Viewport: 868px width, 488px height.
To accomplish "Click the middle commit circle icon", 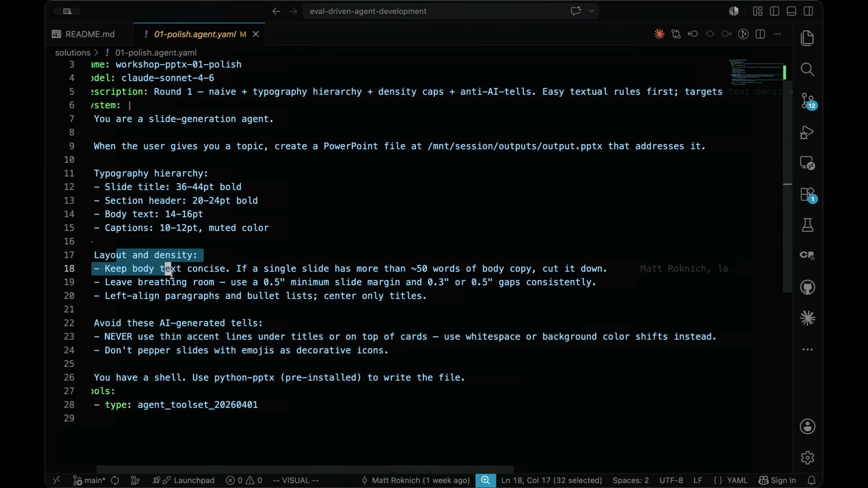I will [710, 34].
